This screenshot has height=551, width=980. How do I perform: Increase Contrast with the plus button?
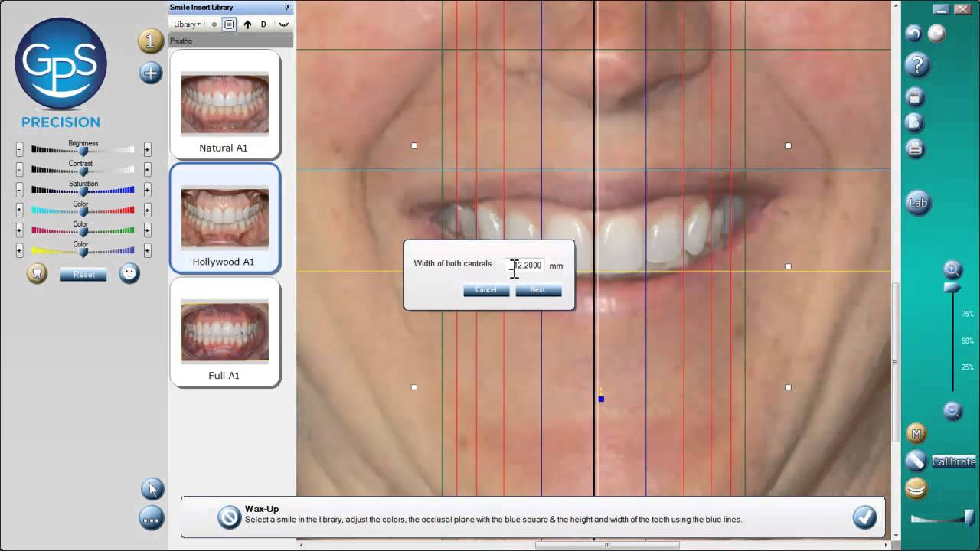[x=147, y=170]
